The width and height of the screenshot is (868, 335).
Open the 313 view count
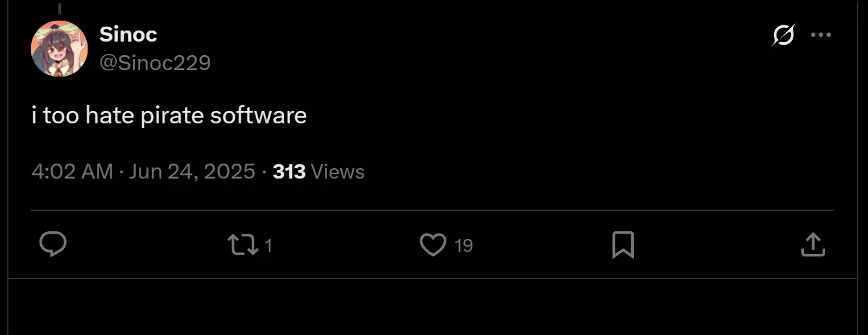[x=289, y=172]
